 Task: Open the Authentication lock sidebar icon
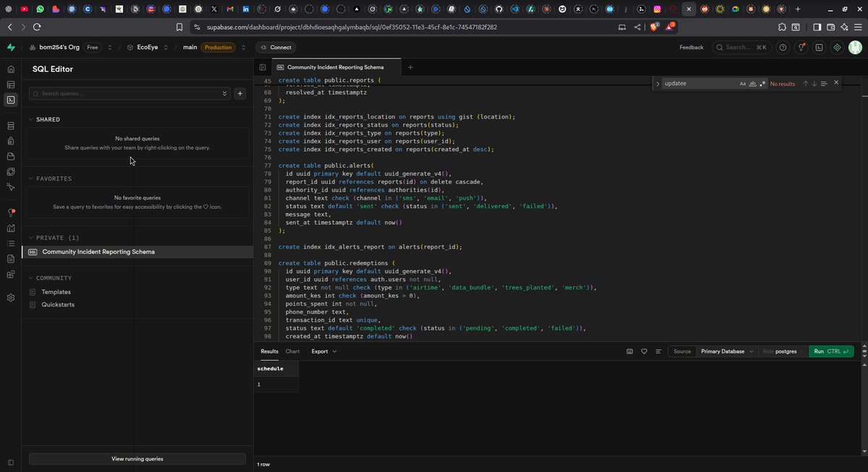coord(11,141)
